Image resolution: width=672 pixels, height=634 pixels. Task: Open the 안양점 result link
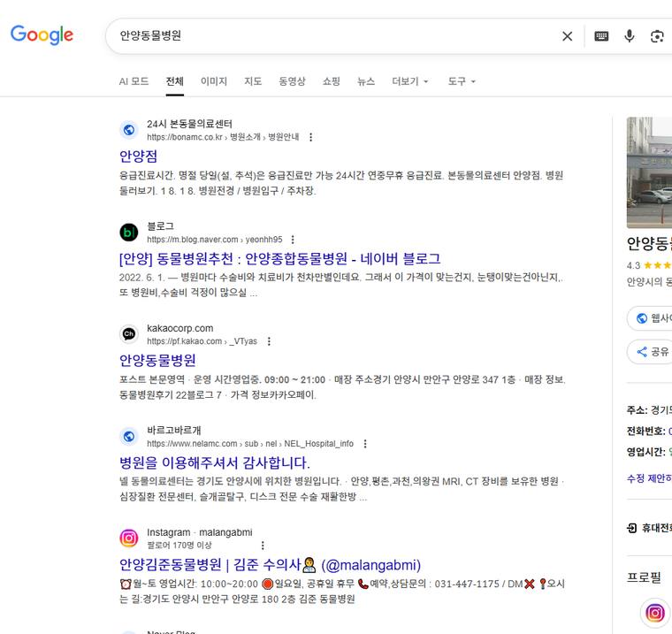139,156
